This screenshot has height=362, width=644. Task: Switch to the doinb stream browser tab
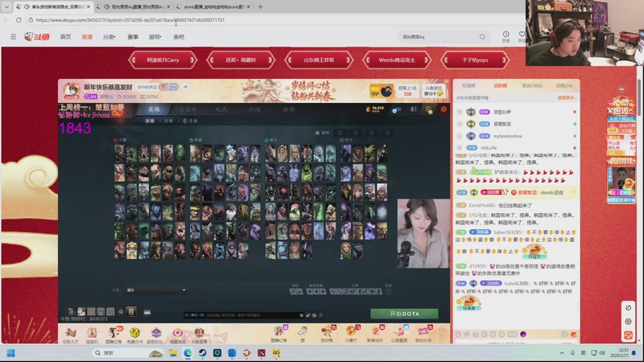213,6
